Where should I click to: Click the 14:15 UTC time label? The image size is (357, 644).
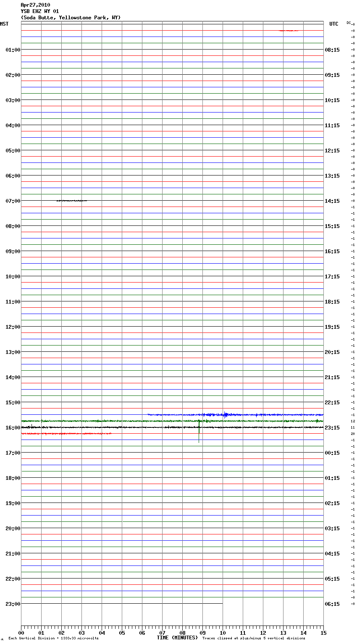click(x=332, y=201)
